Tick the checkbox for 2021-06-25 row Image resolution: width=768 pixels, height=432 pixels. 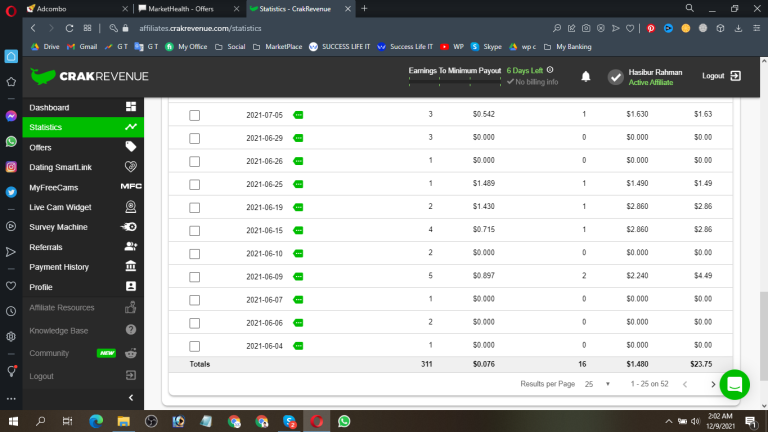click(x=194, y=185)
